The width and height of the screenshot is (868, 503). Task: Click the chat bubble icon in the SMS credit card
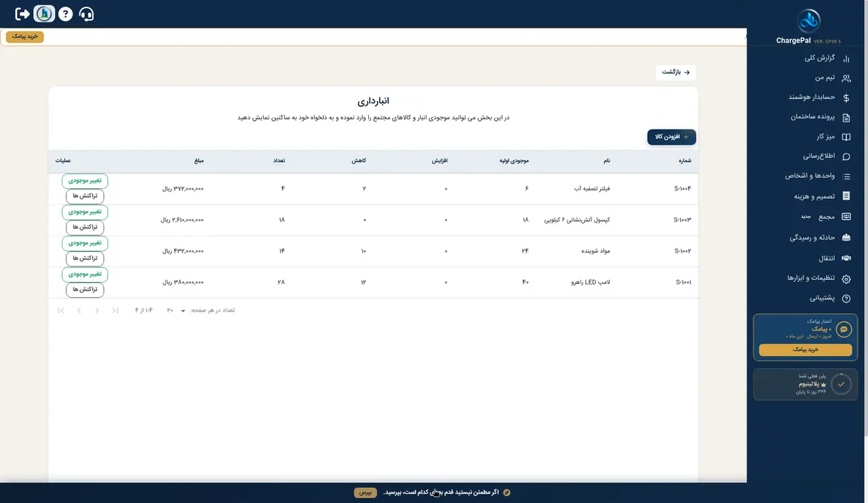point(844,329)
